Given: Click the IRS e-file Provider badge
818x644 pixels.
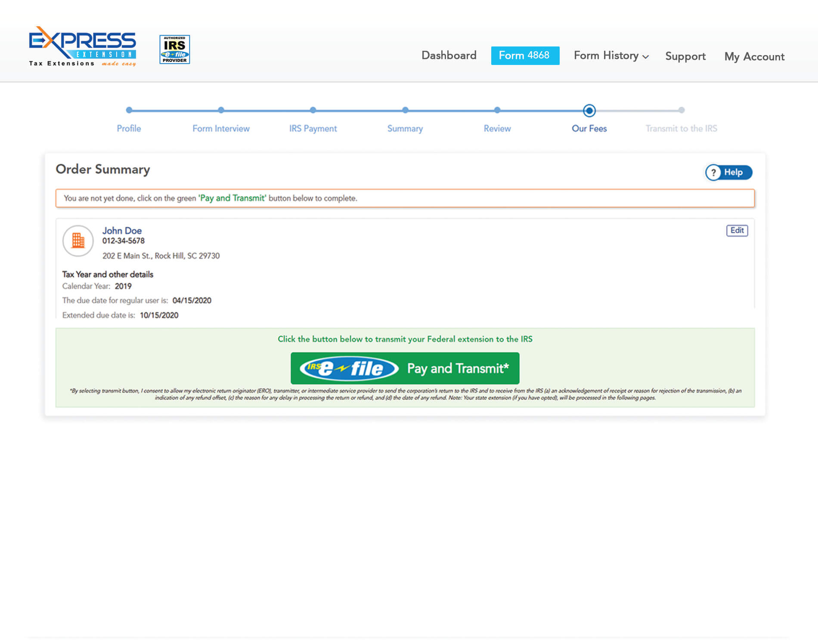Looking at the screenshot, I should [174, 49].
